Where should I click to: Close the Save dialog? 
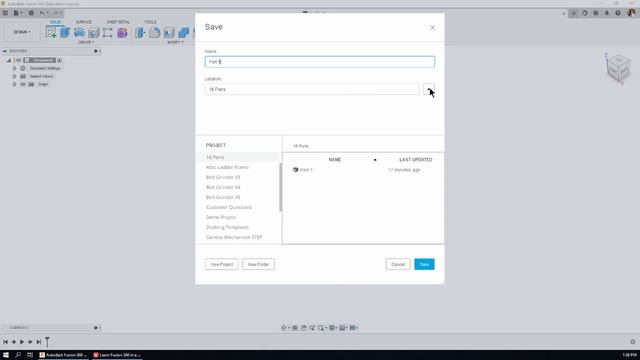pos(433,28)
